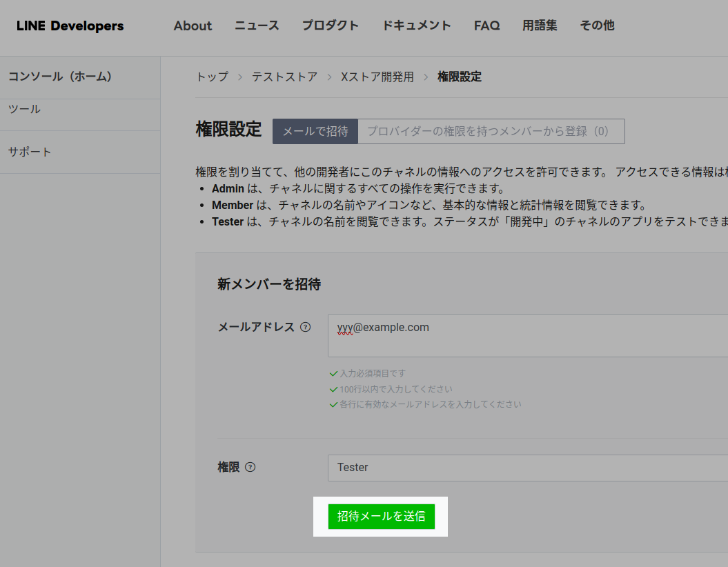Select the メールで招待 tab
The height and width of the screenshot is (567, 728).
[315, 131]
